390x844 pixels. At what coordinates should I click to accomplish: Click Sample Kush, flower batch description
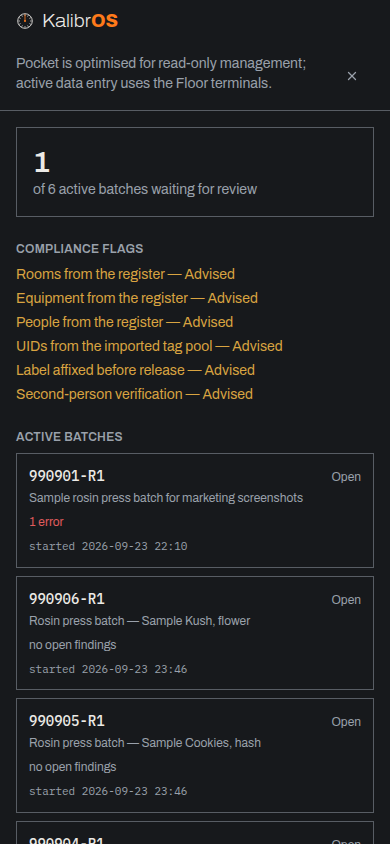pos(139,621)
